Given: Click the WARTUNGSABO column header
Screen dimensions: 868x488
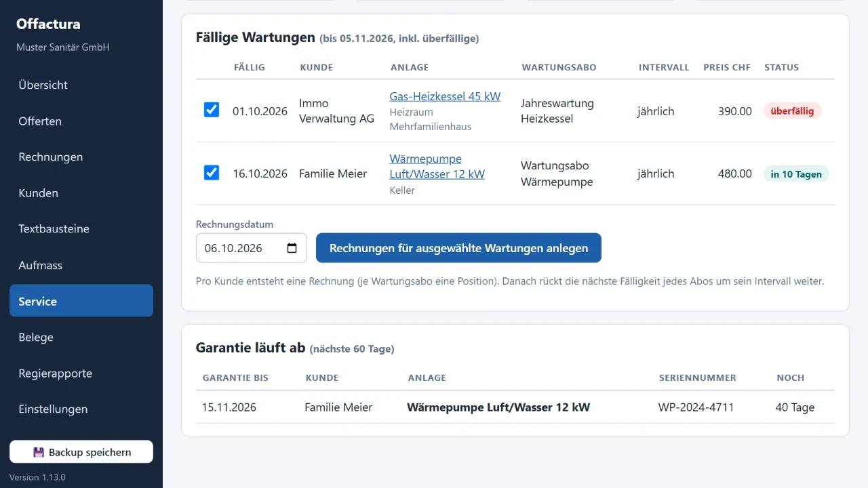Looking at the screenshot, I should pyautogui.click(x=559, y=67).
